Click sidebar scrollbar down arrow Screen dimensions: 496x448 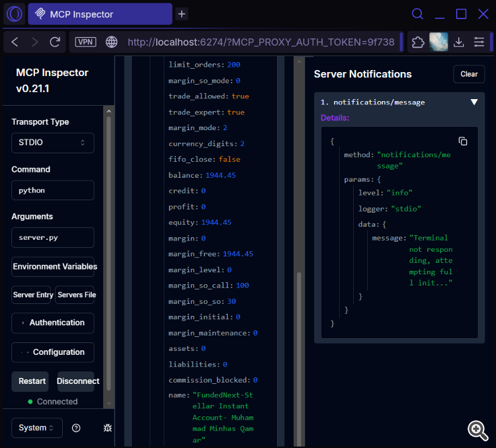click(108, 403)
